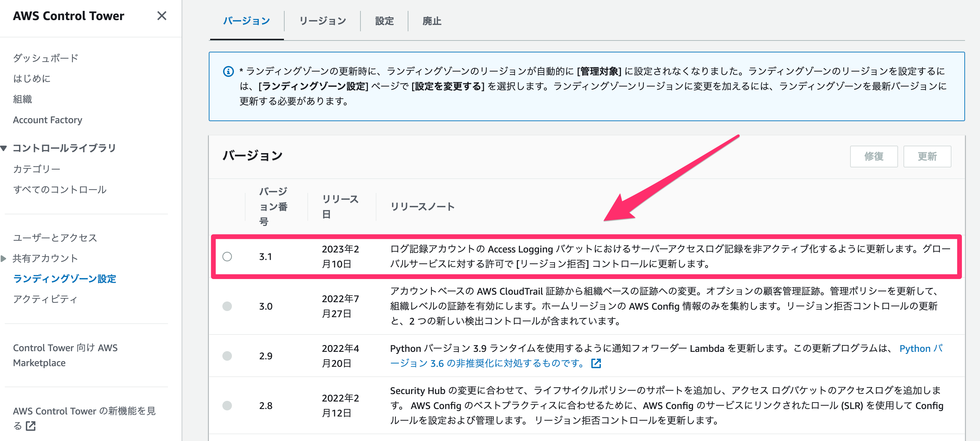Click release date 2022年7月27日
Screen dimensions: 980x441
[340, 306]
